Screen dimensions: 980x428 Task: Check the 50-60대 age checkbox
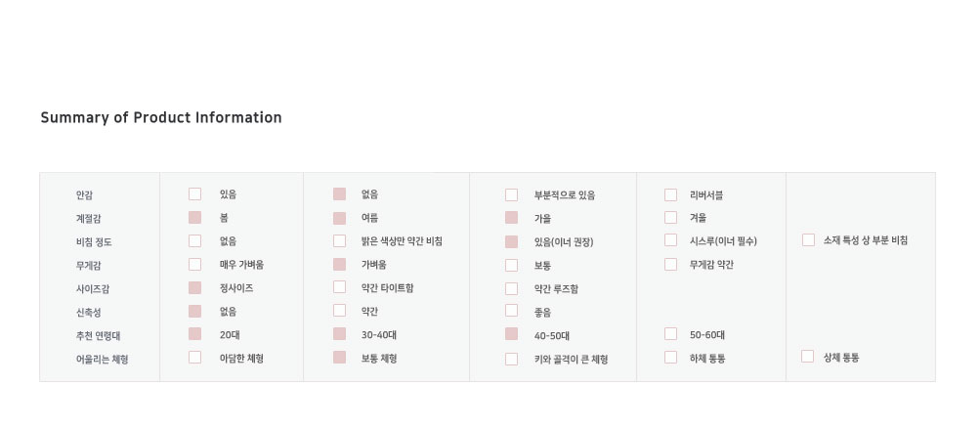click(x=670, y=334)
